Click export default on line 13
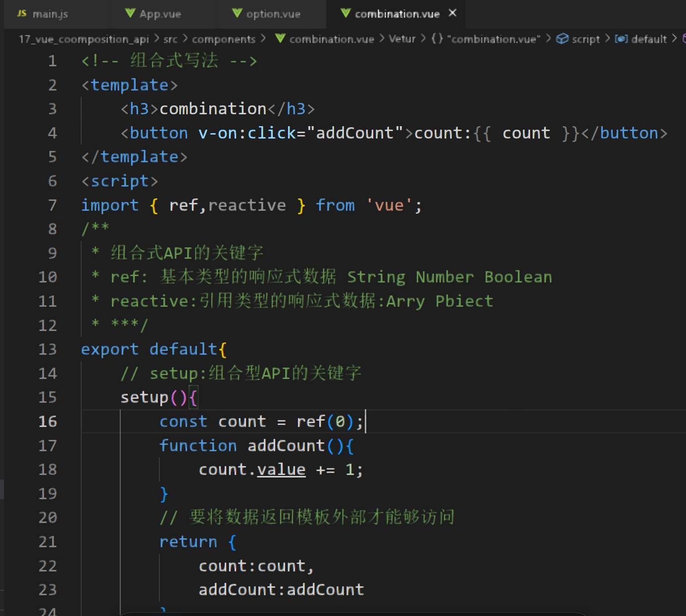This screenshot has width=686, height=616. coord(149,349)
